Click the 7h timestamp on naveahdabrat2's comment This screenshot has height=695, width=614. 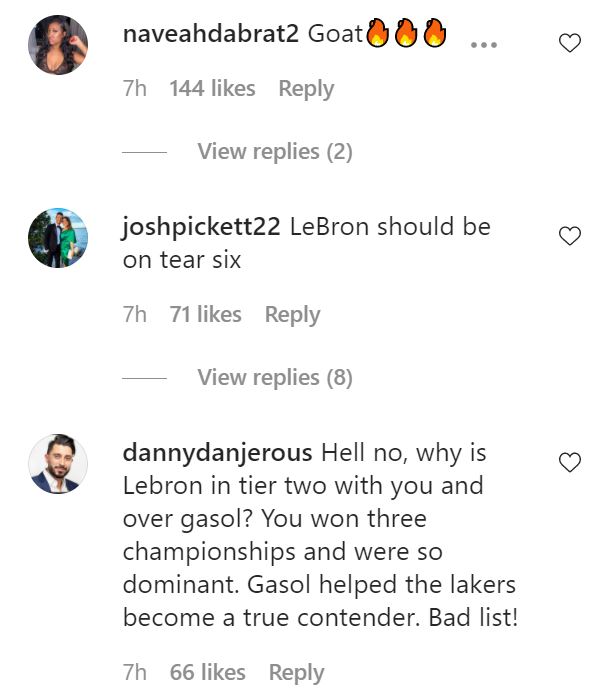coord(134,89)
